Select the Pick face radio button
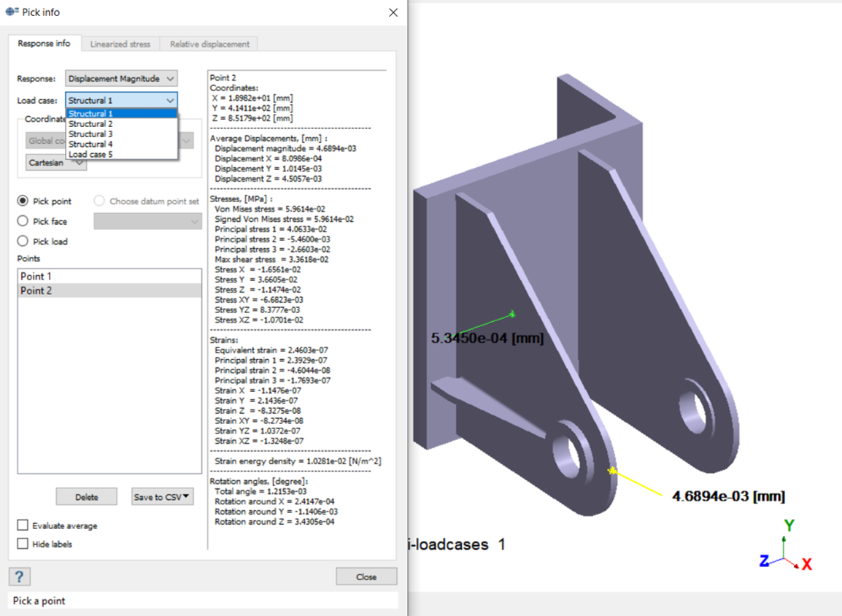Viewport: 842px width, 616px height. [23, 221]
